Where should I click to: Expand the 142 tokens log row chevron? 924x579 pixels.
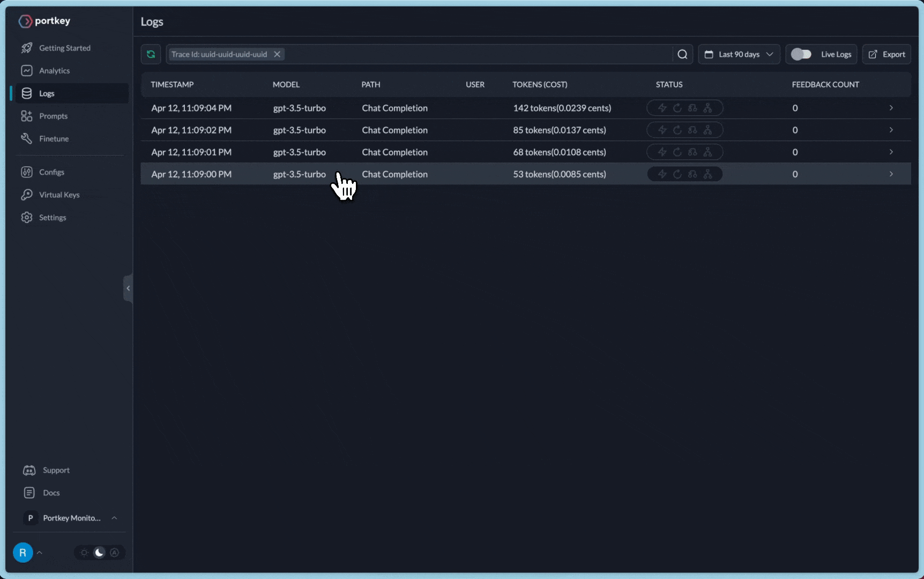click(891, 108)
